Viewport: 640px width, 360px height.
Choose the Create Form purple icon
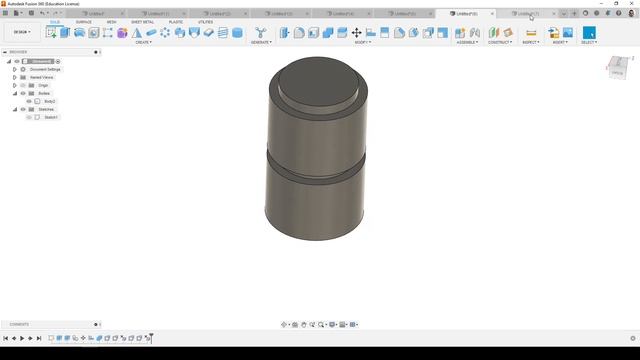pyautogui.click(x=122, y=33)
